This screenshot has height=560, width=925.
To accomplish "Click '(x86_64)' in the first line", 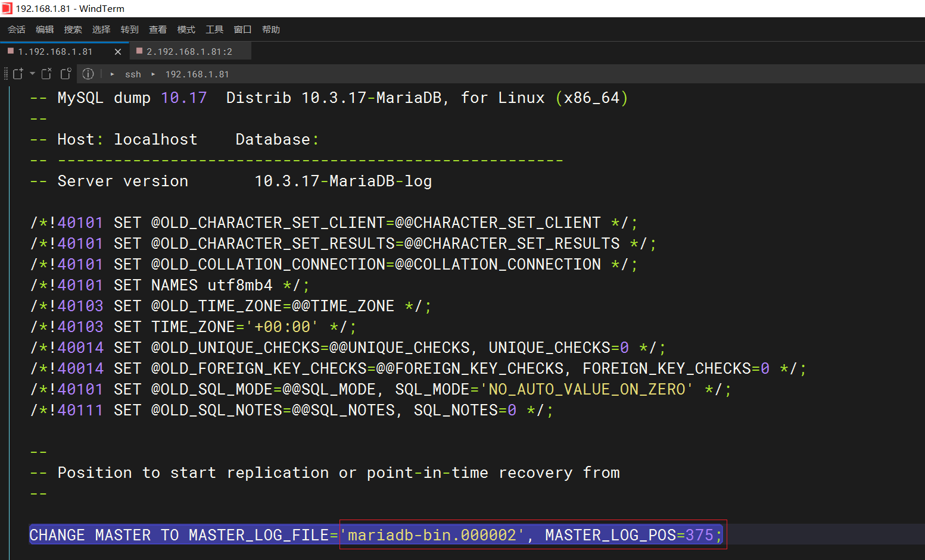I will 591,98.
